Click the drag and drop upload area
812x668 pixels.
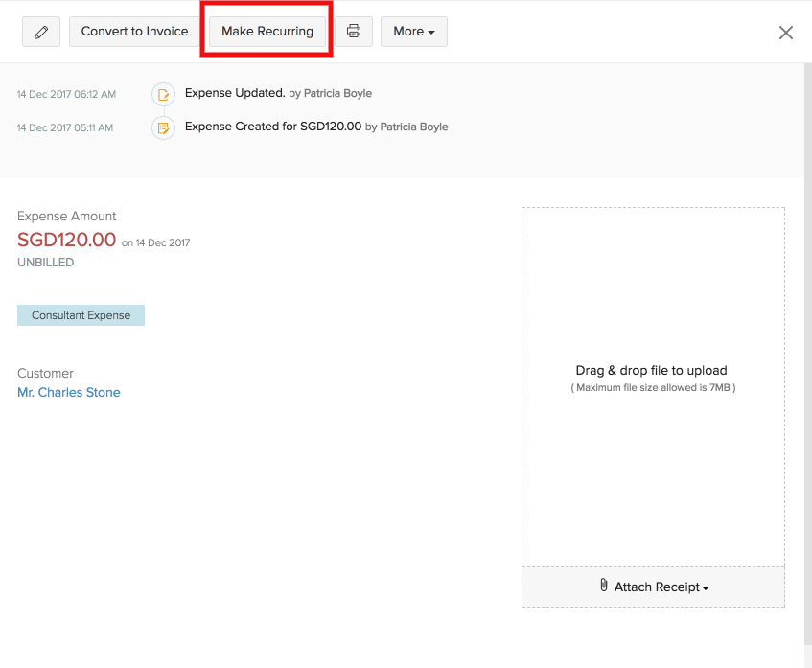pyautogui.click(x=653, y=387)
